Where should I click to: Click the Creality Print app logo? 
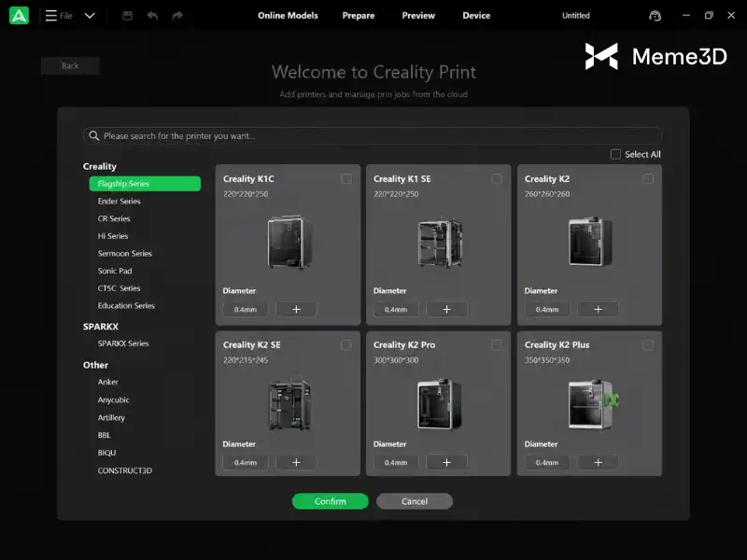pos(19,15)
